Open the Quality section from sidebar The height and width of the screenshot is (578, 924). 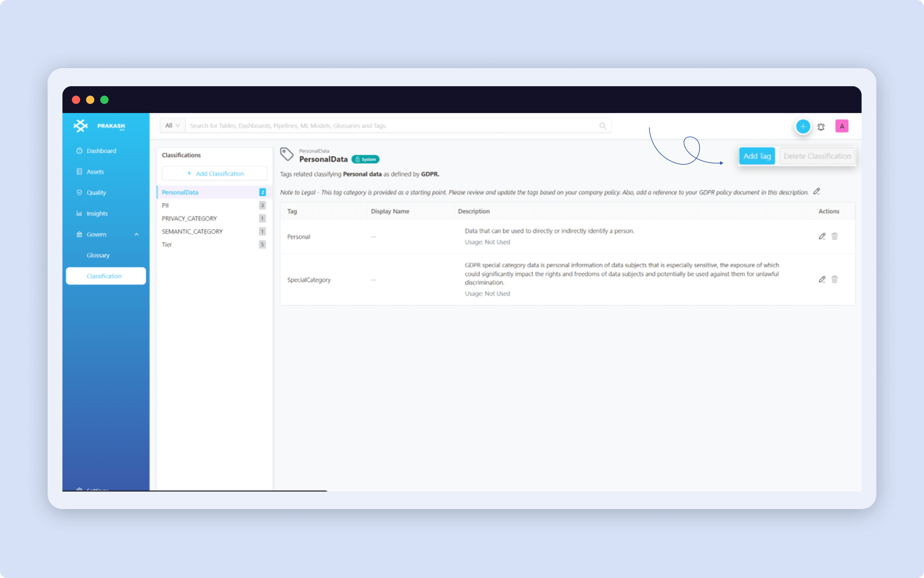[96, 192]
